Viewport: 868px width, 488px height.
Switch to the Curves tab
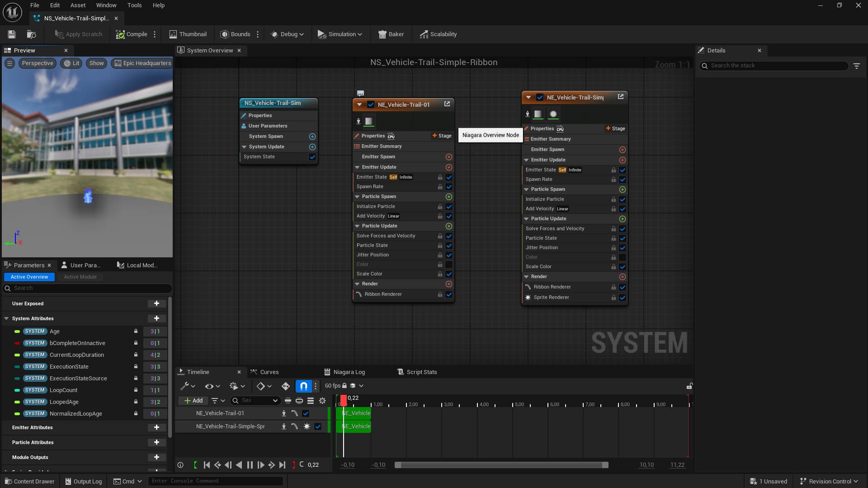(269, 372)
